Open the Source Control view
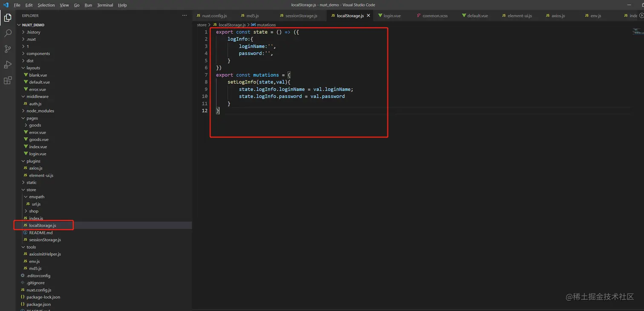The image size is (644, 311). 8,49
